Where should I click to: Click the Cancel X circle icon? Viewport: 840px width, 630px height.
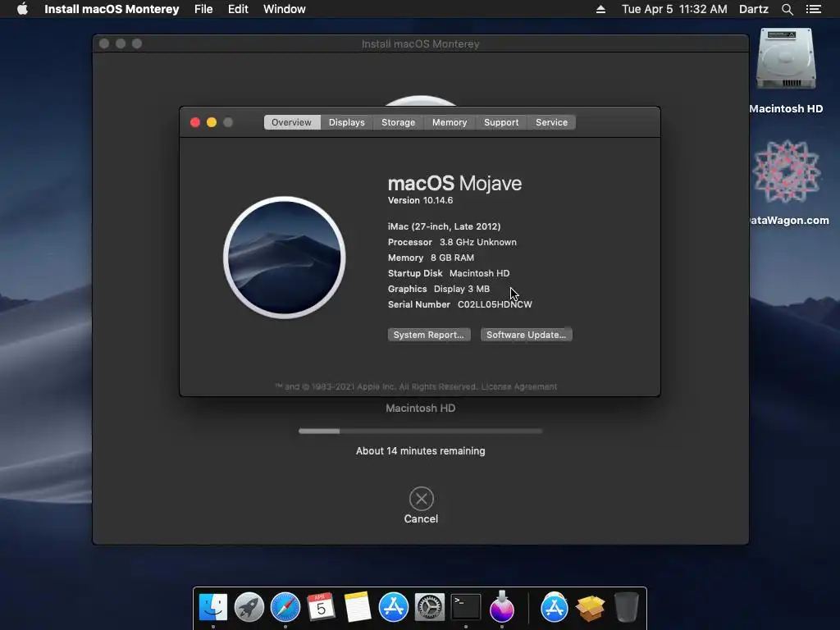(x=421, y=499)
